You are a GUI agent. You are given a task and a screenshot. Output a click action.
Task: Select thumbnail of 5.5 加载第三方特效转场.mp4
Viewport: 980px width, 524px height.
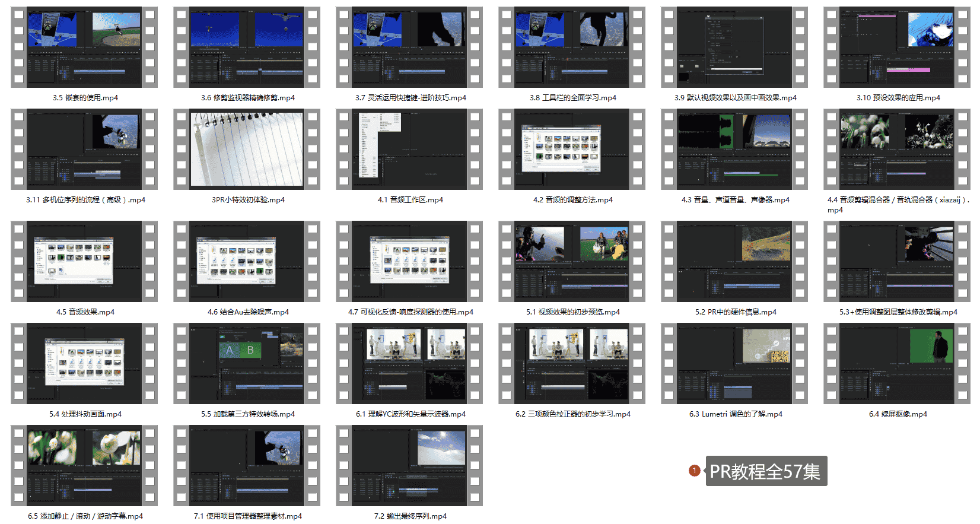click(x=247, y=364)
